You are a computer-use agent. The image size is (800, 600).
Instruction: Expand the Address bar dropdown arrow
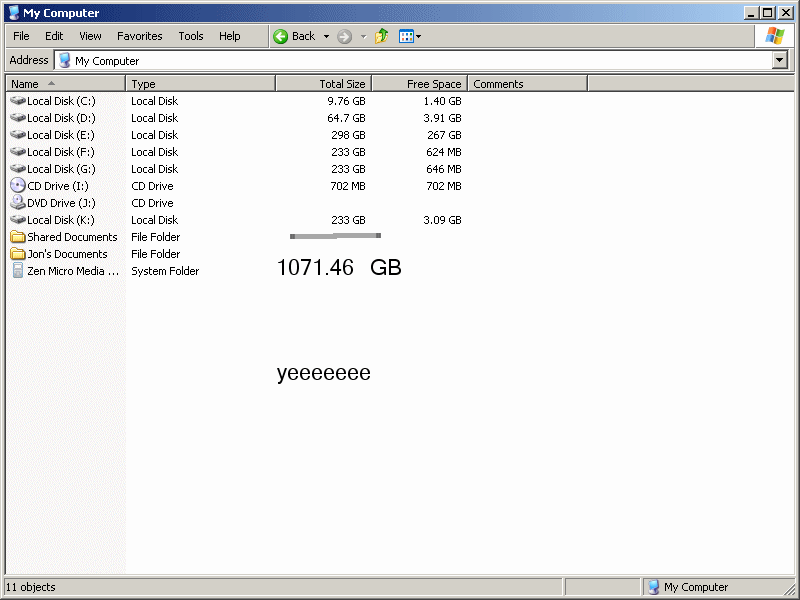[x=780, y=60]
